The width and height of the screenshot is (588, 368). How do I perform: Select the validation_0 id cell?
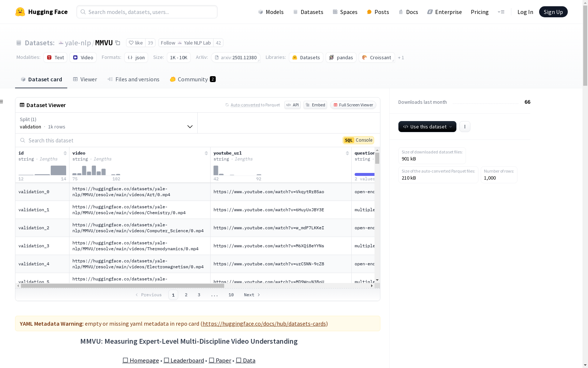coord(42,192)
